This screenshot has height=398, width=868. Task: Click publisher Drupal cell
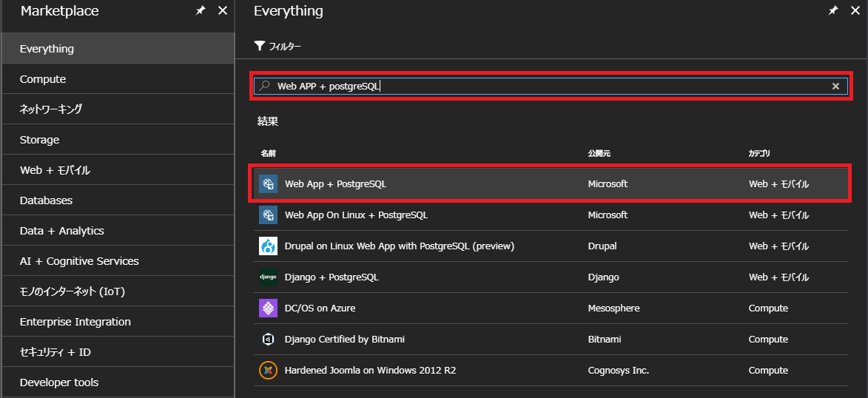point(602,246)
